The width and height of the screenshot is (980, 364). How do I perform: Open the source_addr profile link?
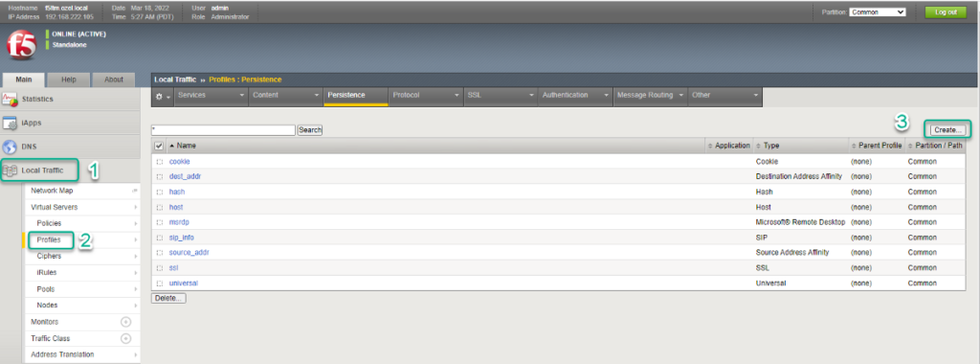click(189, 253)
